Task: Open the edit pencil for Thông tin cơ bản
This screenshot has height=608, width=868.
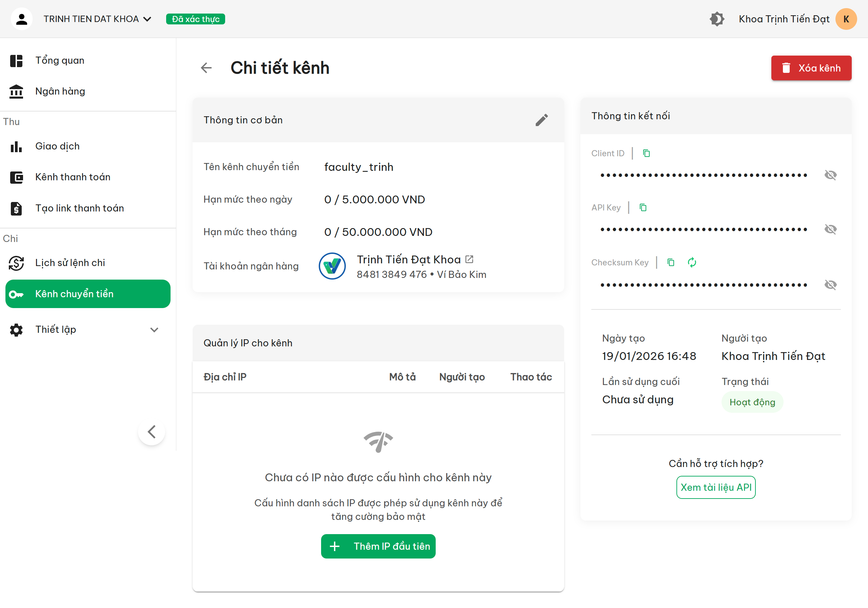Action: pyautogui.click(x=542, y=120)
